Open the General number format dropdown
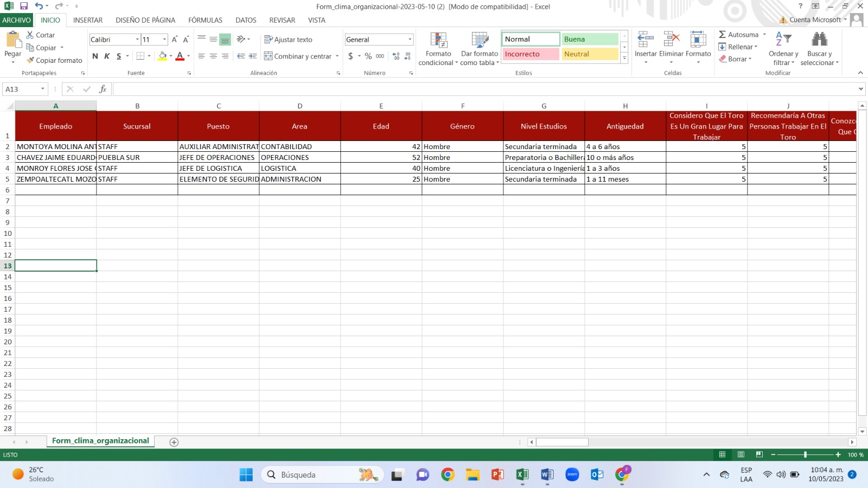868x488 pixels. [x=410, y=40]
